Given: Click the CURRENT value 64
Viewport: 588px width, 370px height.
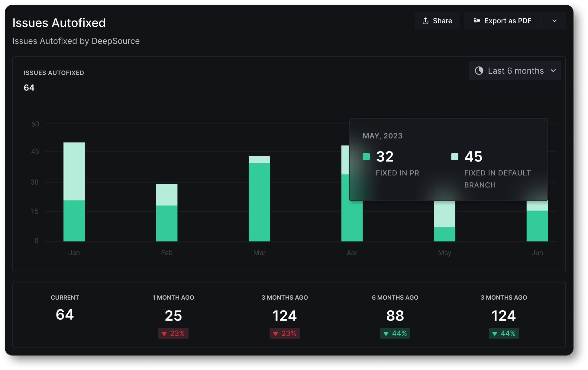Looking at the screenshot, I should pos(65,315).
